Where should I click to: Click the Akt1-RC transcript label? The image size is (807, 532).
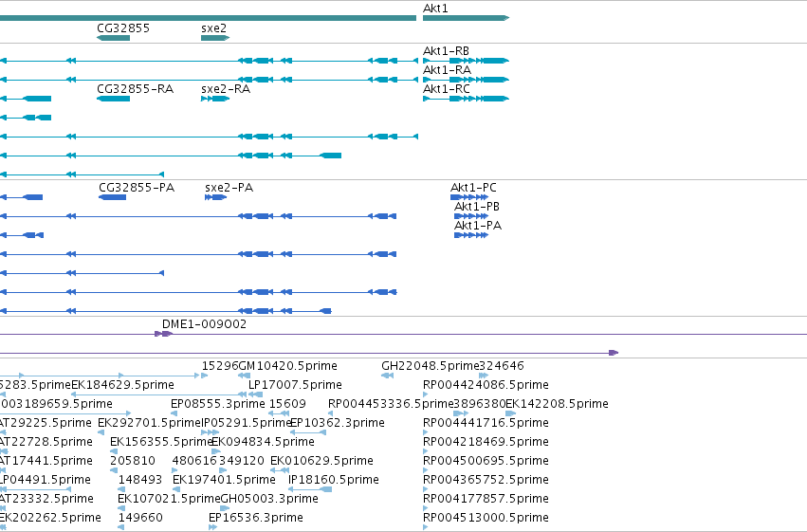pos(447,89)
